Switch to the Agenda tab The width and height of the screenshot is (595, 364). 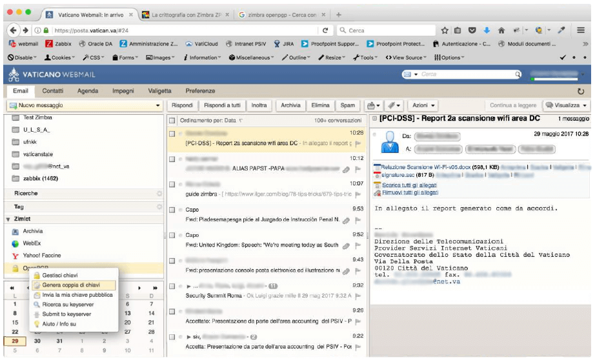88,91
